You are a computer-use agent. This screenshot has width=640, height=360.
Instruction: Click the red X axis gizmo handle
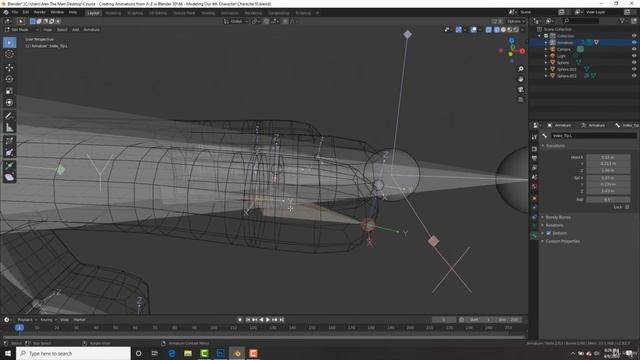(522, 51)
